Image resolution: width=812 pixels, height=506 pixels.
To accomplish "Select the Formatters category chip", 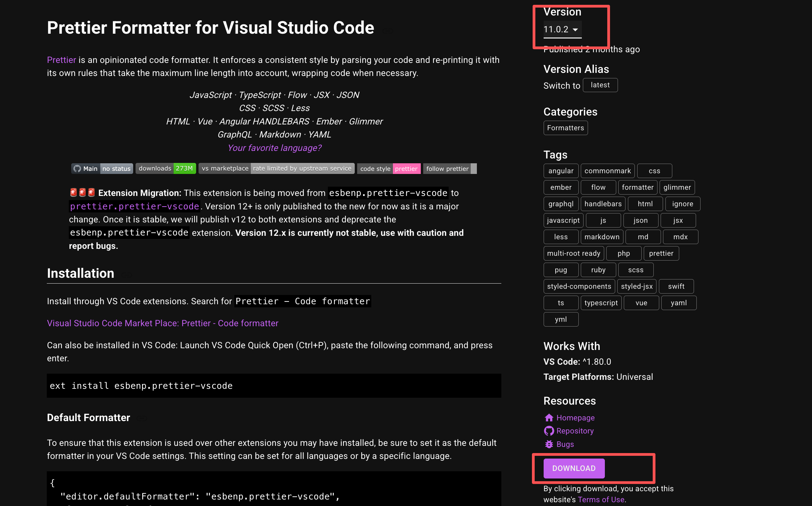I will [565, 128].
